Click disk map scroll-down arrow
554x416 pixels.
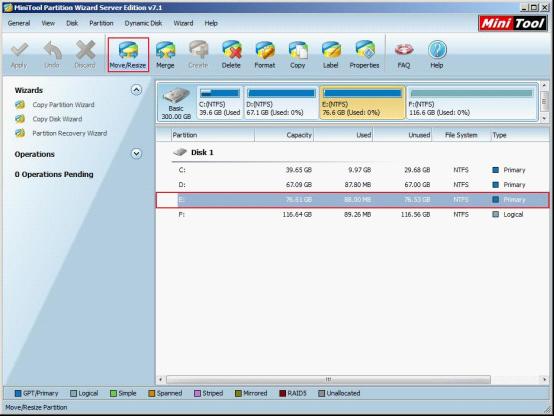(544, 118)
